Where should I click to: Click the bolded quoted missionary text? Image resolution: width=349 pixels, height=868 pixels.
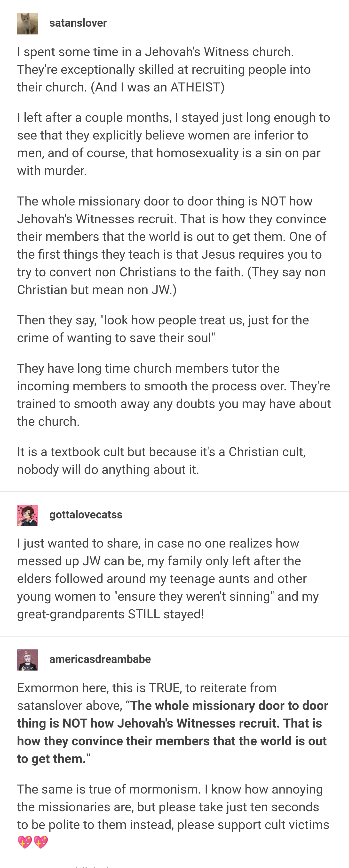(172, 732)
